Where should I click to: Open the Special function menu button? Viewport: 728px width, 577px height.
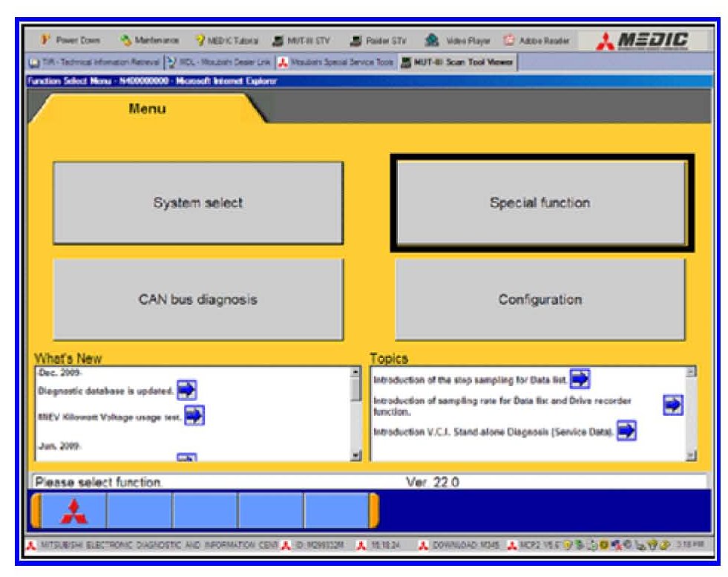540,203
